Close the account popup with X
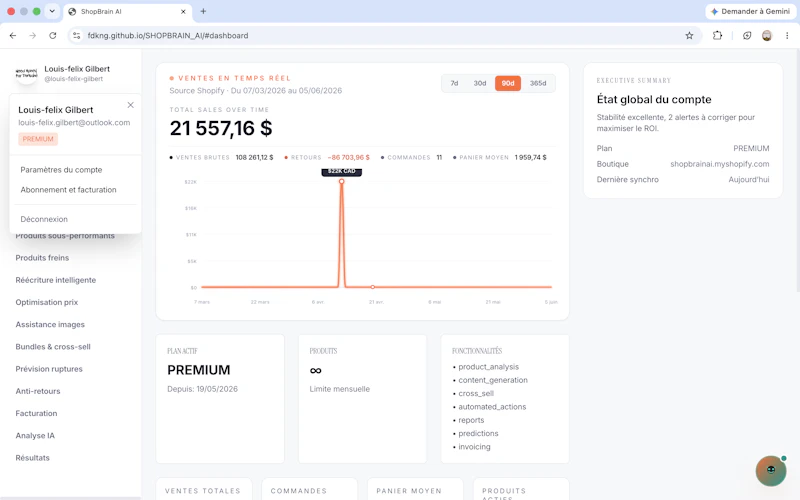The height and width of the screenshot is (500, 800). click(131, 105)
